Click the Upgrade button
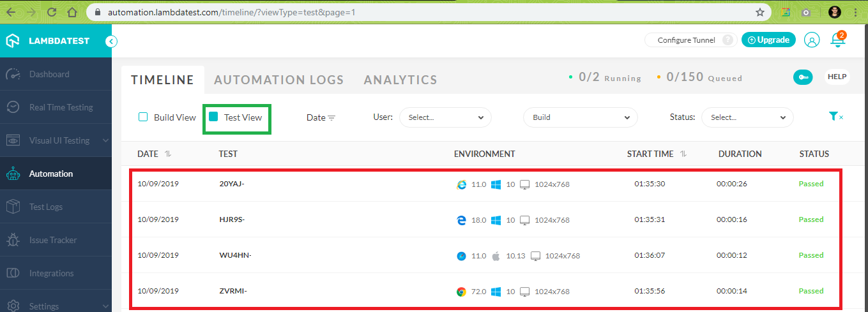The width and height of the screenshot is (868, 312). tap(768, 40)
